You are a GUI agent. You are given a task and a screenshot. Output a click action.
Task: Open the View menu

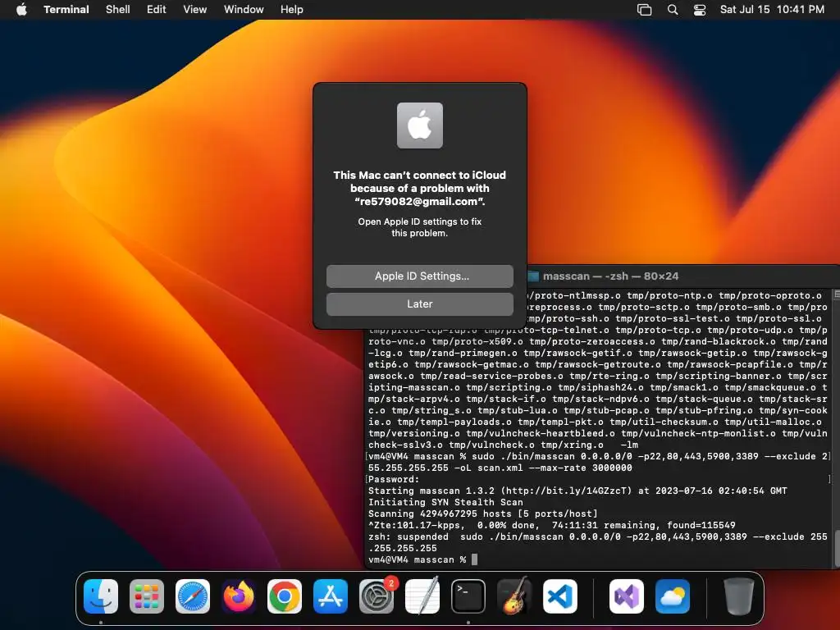[194, 10]
